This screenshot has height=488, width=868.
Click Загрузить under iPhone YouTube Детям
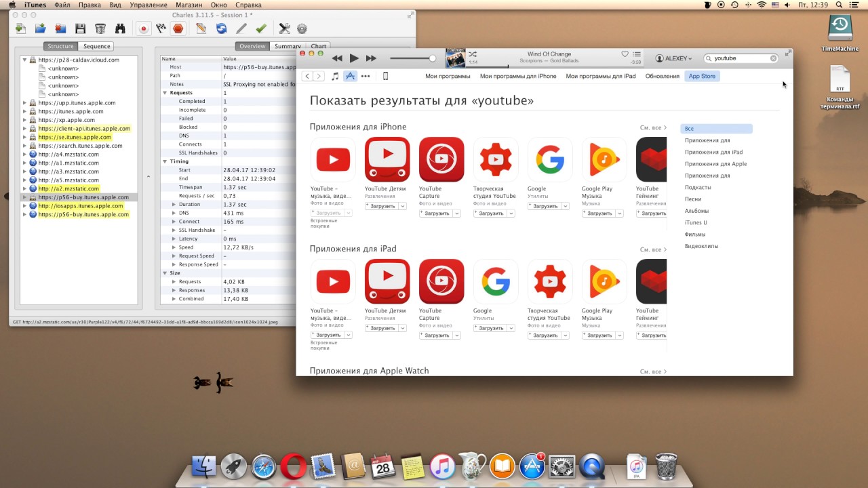click(x=382, y=206)
